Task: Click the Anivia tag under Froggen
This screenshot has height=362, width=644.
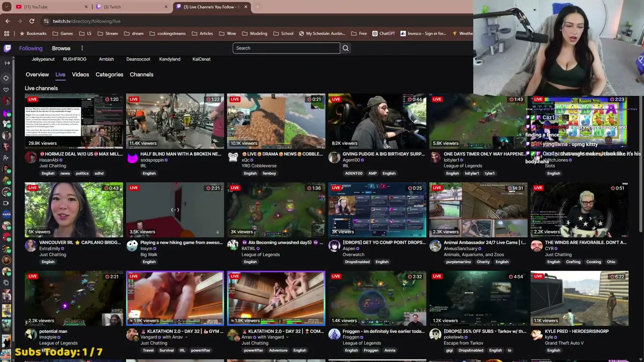Action: pos(390,350)
